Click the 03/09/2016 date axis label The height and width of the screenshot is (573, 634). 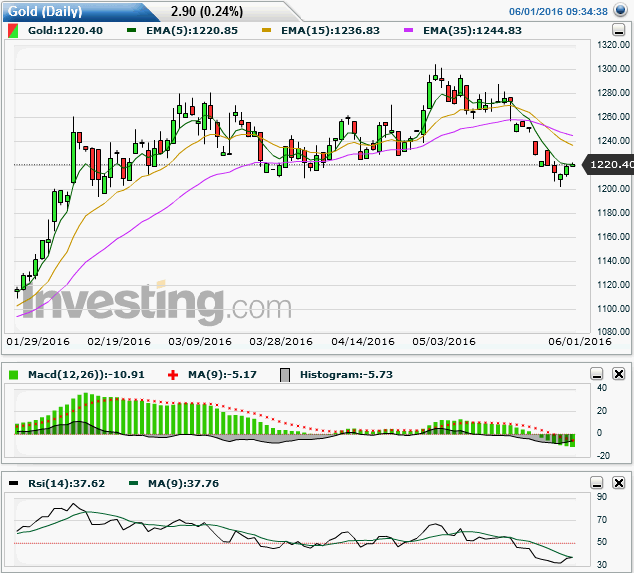point(200,342)
